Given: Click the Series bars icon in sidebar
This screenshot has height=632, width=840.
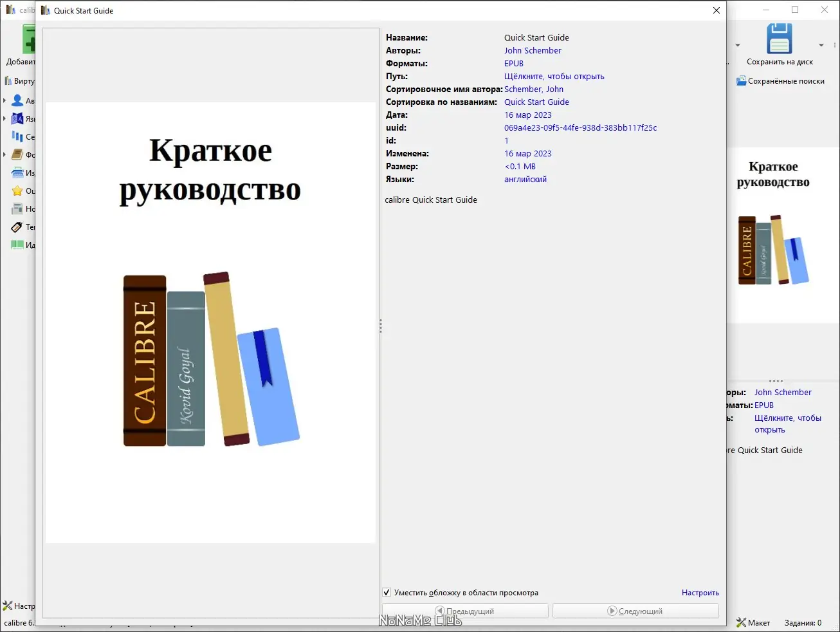Looking at the screenshot, I should [17, 136].
